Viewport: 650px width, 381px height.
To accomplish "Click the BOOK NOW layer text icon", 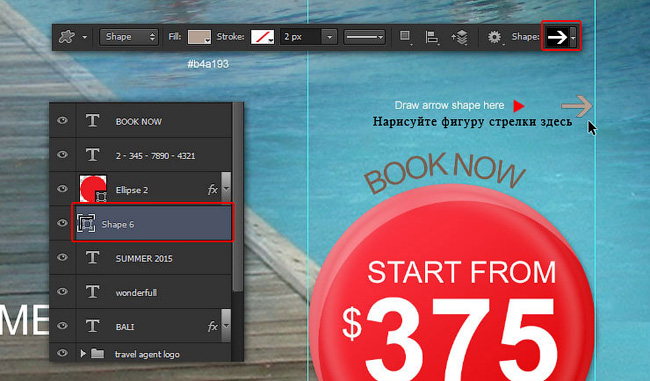I will 92,121.
